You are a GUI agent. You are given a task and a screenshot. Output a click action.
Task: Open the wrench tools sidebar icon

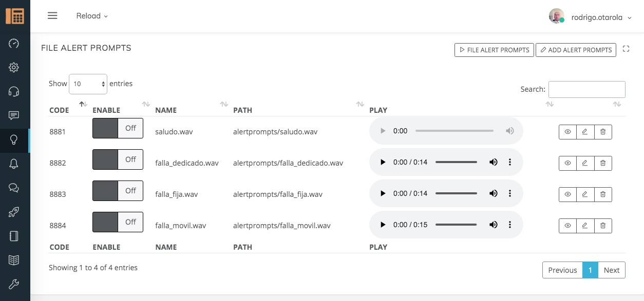[x=14, y=284]
